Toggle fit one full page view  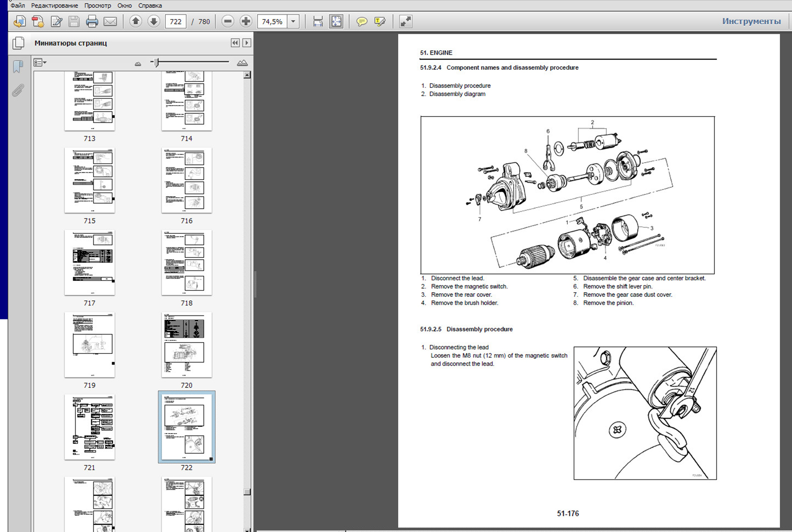tap(337, 21)
